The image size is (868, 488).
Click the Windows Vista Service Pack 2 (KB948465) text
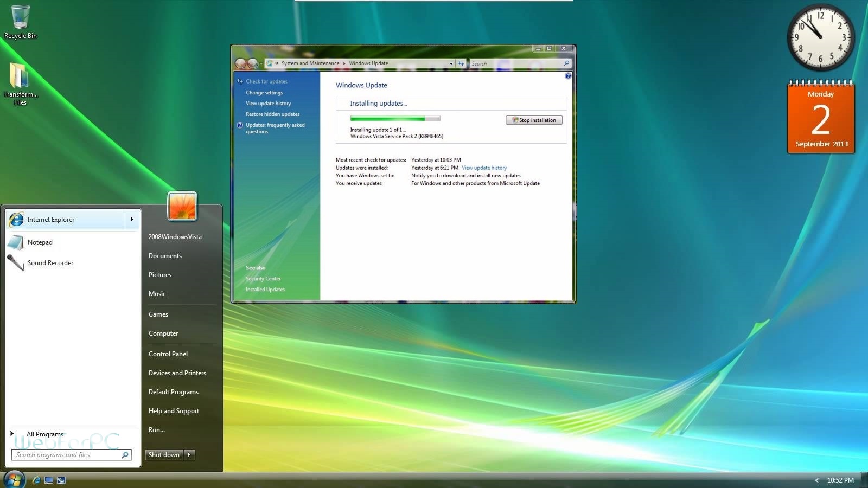[397, 137]
